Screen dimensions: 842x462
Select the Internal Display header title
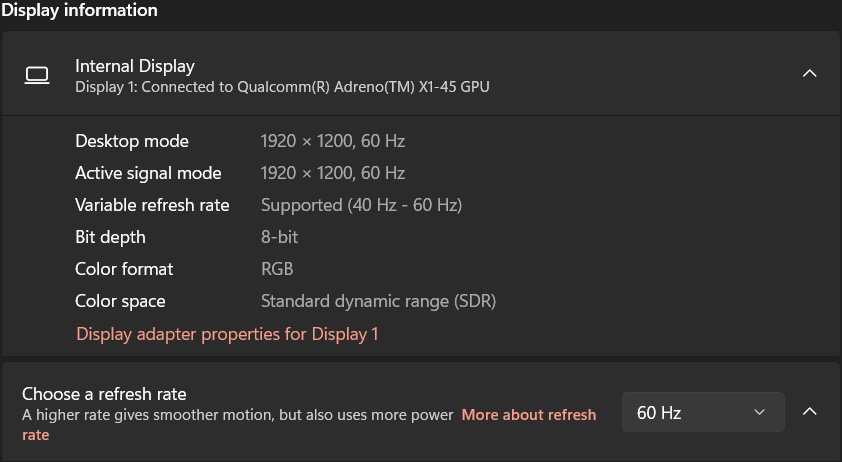(135, 66)
